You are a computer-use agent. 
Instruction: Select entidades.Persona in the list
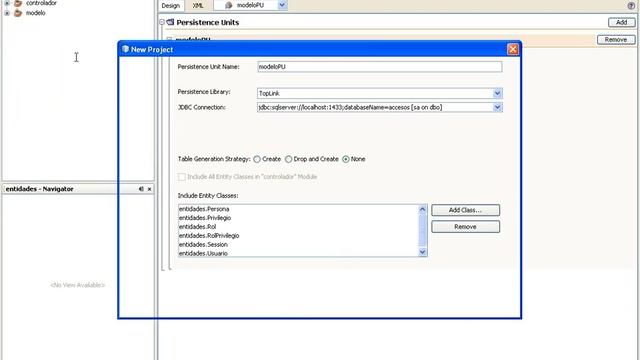tap(299, 209)
